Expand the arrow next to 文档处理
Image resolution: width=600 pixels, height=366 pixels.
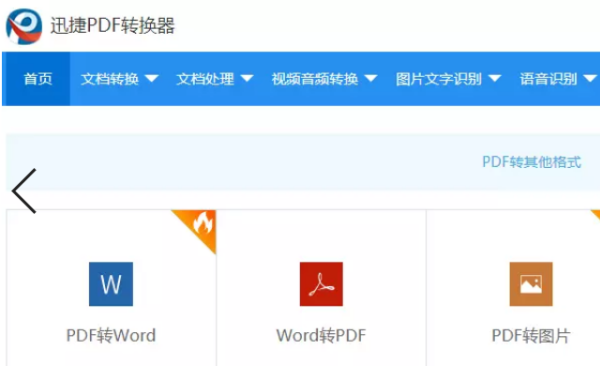247,79
